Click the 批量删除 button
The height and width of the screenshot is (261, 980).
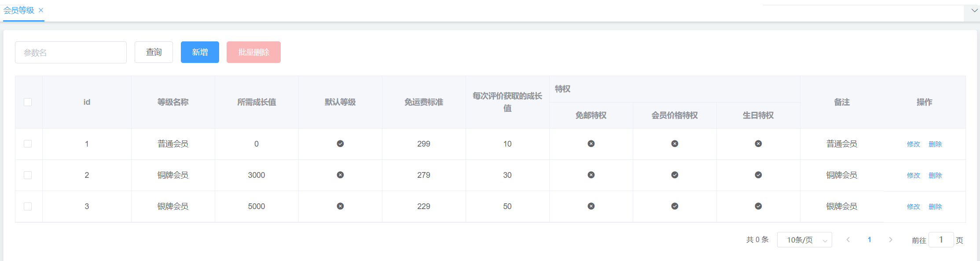tap(253, 52)
